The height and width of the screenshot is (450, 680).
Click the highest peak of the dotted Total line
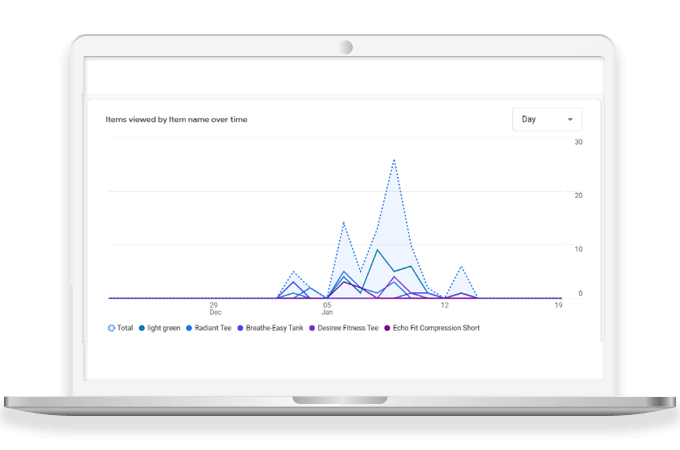pyautogui.click(x=394, y=160)
